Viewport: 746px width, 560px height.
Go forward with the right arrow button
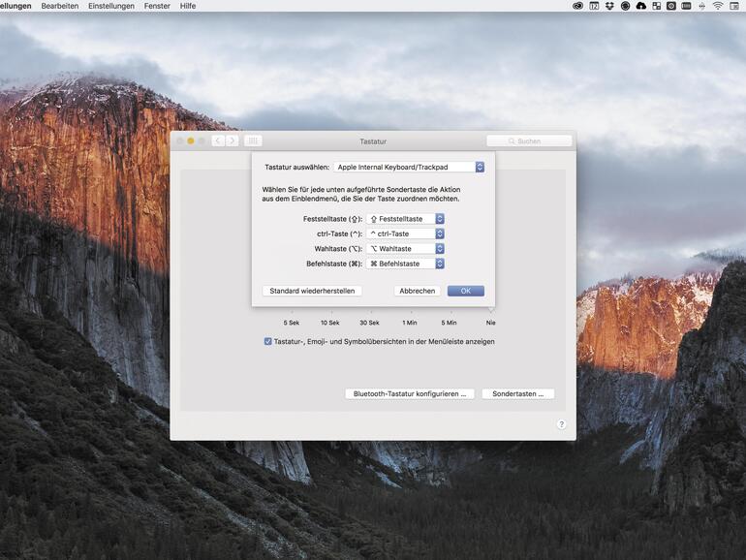pos(232,140)
